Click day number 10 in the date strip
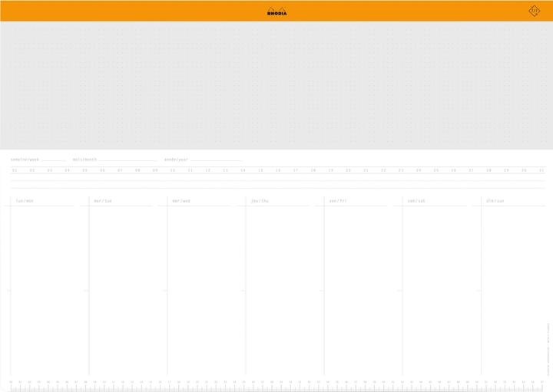Viewport: 553px width, 392px height. point(173,170)
